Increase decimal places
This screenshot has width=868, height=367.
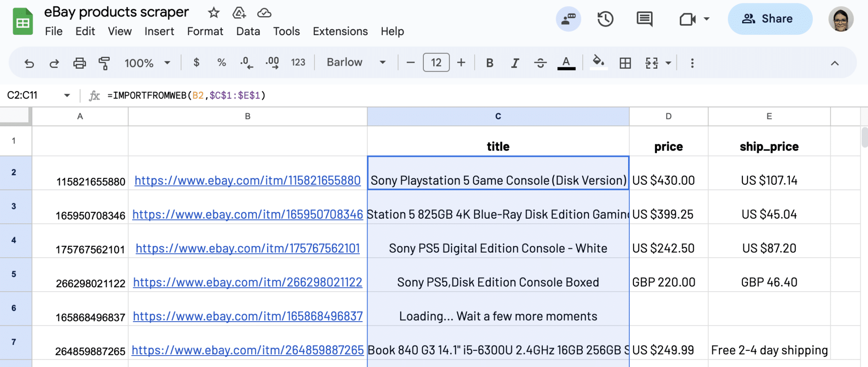click(272, 63)
